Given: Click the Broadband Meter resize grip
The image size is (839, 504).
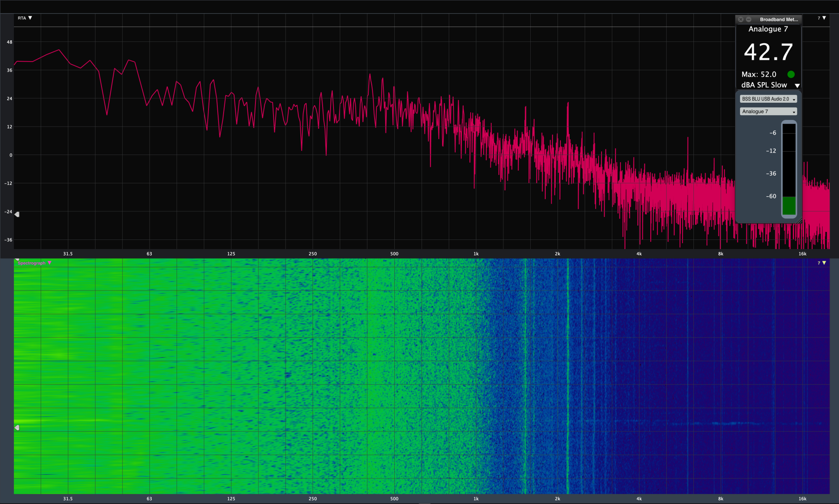Looking at the screenshot, I should [799, 221].
